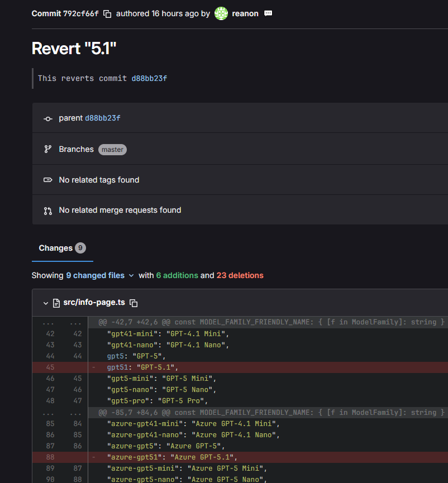This screenshot has width=448, height=483.
Task: Click the Changes count badge 9
Action: [x=80, y=248]
